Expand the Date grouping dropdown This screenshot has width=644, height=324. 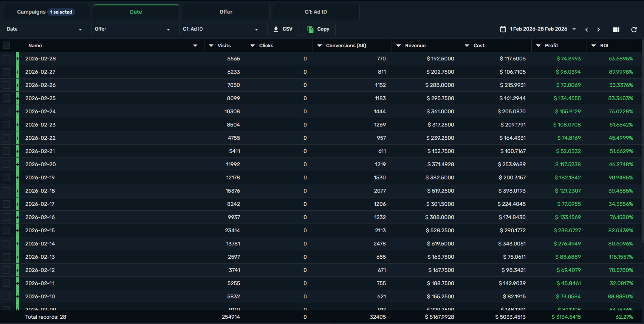(45, 29)
